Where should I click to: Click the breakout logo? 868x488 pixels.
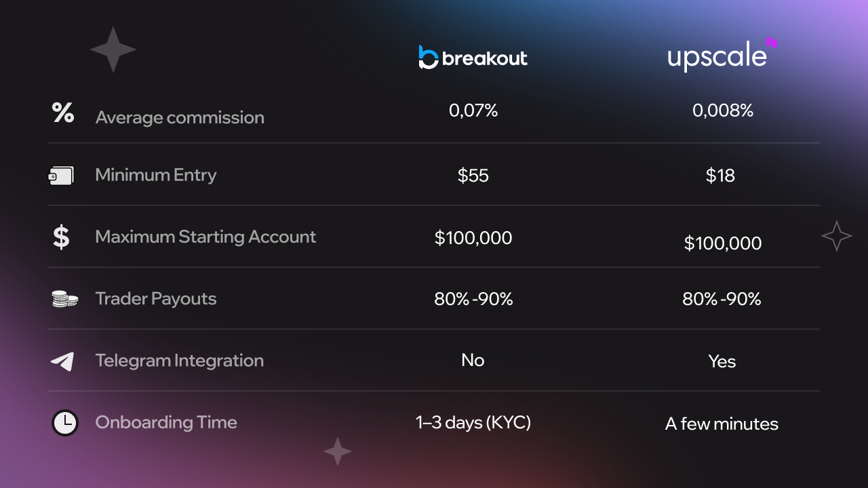click(473, 58)
